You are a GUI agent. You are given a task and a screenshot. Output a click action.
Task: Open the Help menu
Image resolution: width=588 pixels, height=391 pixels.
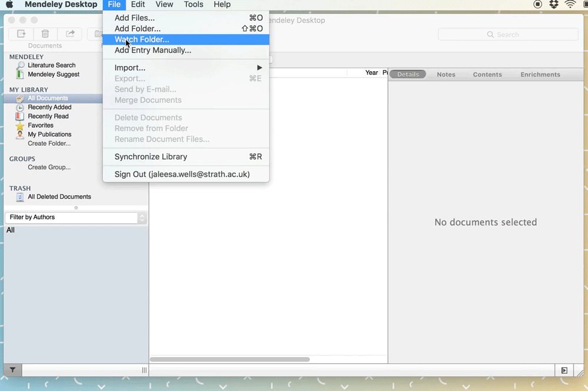point(222,5)
